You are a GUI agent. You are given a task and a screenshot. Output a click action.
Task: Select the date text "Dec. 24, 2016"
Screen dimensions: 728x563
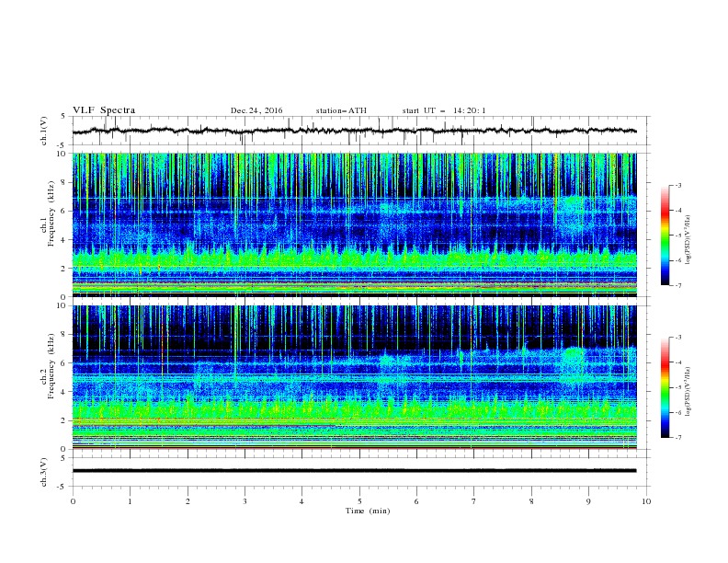coord(256,110)
